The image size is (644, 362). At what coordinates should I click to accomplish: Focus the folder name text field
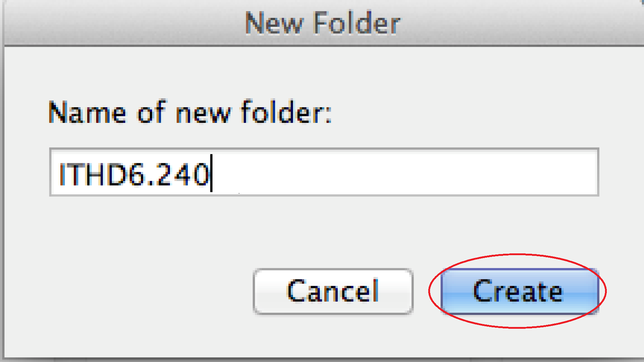(324, 172)
